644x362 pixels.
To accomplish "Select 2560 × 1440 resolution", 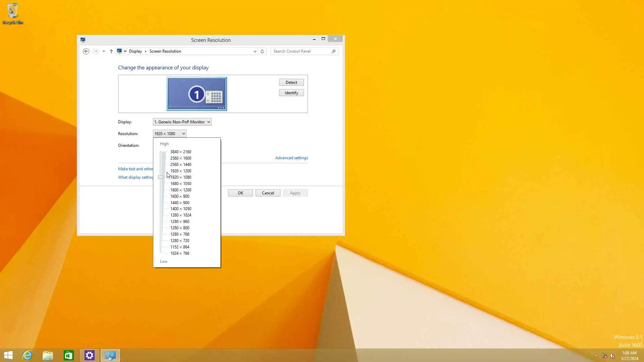I will click(180, 165).
